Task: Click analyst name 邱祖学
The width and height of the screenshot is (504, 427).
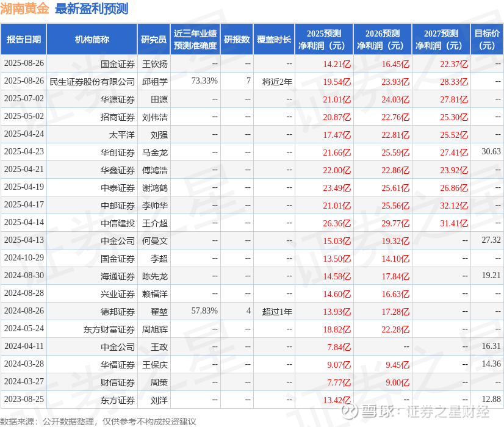Action: tap(155, 82)
